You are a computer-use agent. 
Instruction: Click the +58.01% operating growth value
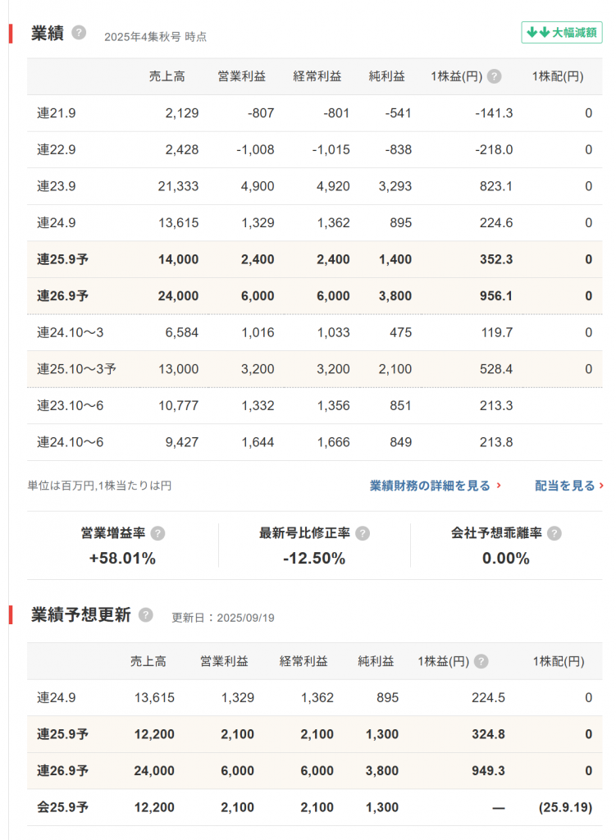tap(123, 559)
